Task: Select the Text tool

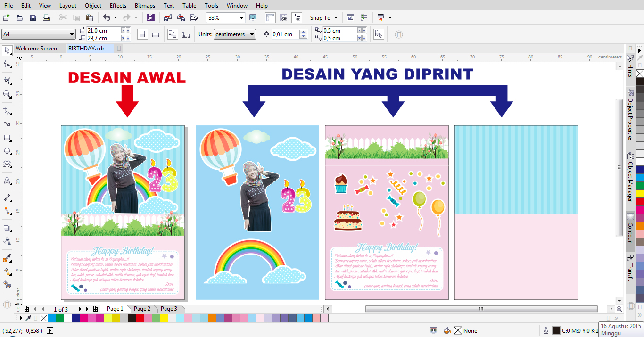Action: 7,181
